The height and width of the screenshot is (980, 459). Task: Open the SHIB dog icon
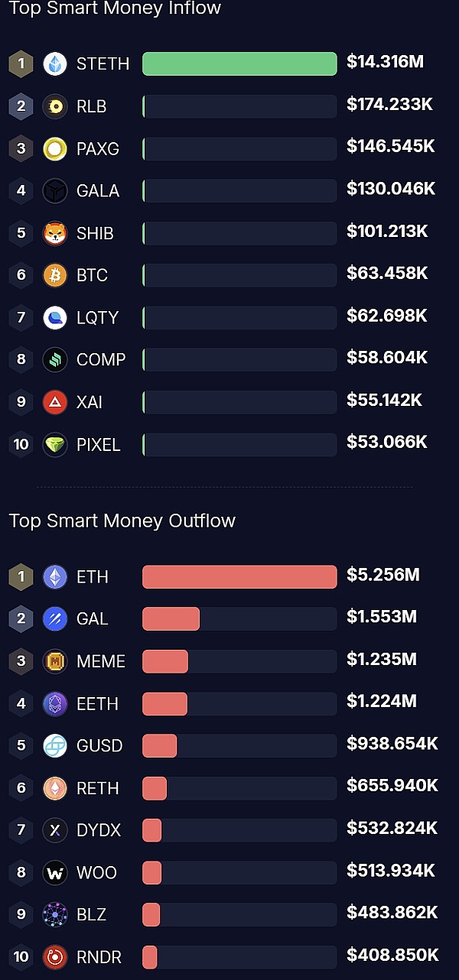pos(55,233)
